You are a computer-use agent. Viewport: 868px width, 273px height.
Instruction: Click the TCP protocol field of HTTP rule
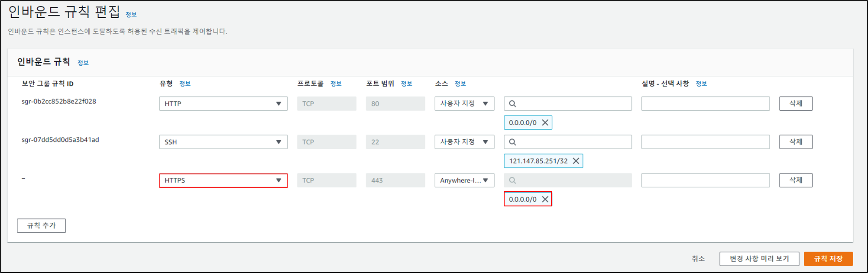[327, 104]
